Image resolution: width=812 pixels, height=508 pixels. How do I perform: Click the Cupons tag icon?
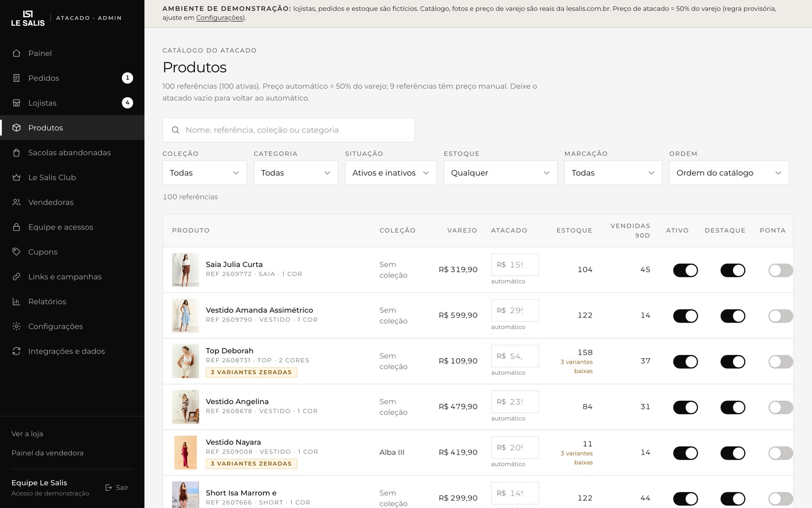point(16,252)
